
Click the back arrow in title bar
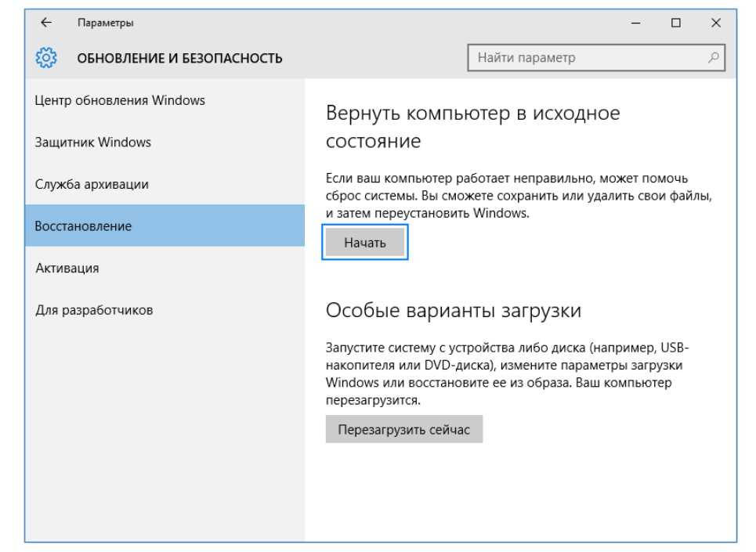point(45,23)
